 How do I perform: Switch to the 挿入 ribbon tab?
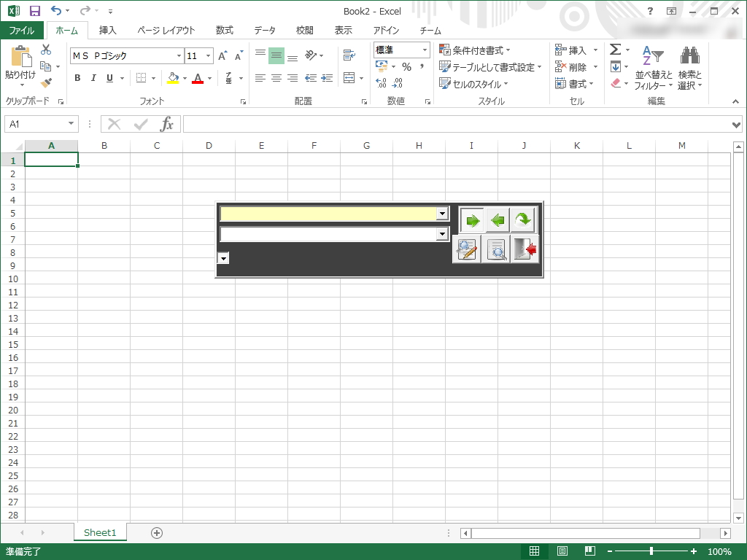(x=108, y=31)
